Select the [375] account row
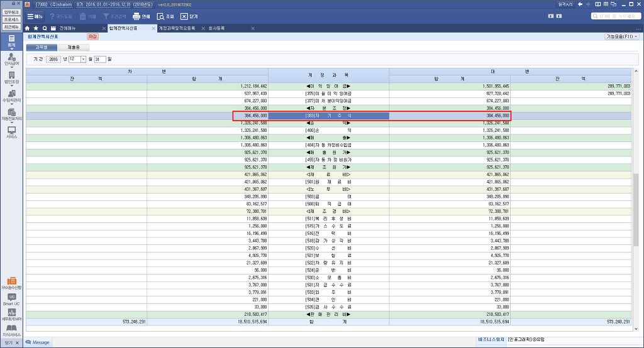The width and height of the screenshot is (644, 348). [x=328, y=94]
